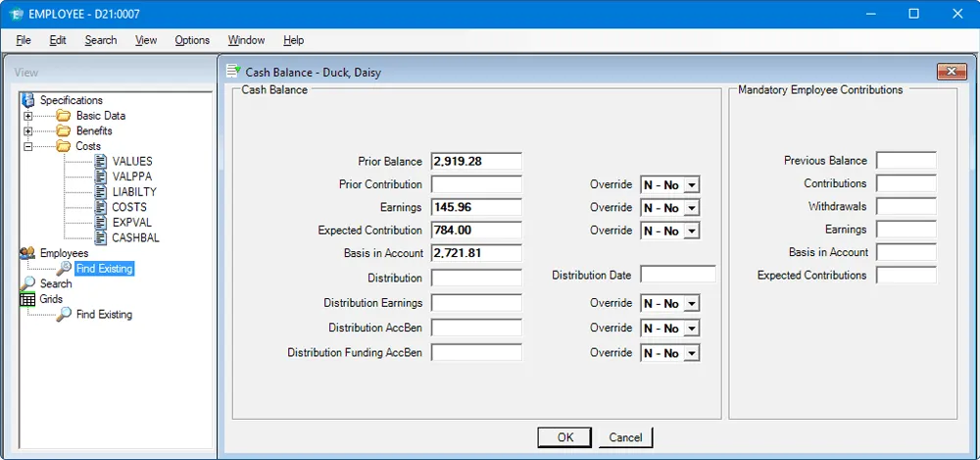The height and width of the screenshot is (460, 980).
Task: Click magnifier icon under Grids
Action: 64,314
